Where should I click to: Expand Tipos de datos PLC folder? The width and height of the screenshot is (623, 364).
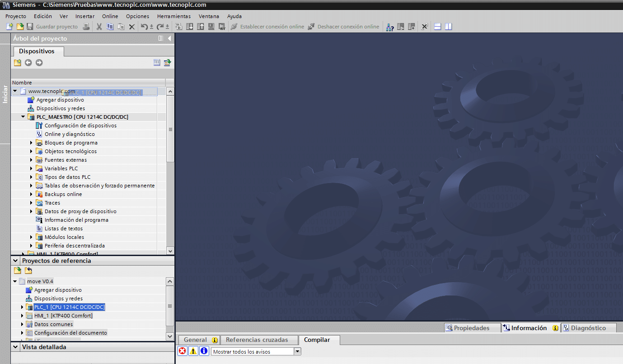[32, 177]
